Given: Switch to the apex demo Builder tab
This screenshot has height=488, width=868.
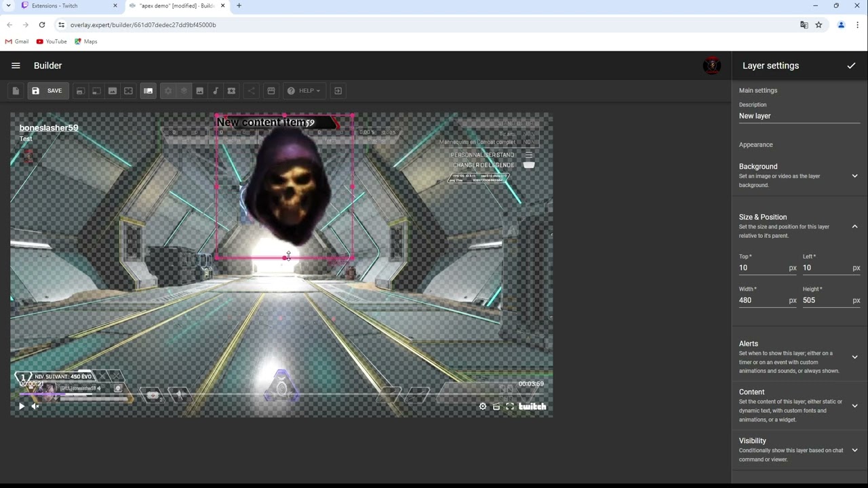Looking at the screenshot, I should pos(176,5).
